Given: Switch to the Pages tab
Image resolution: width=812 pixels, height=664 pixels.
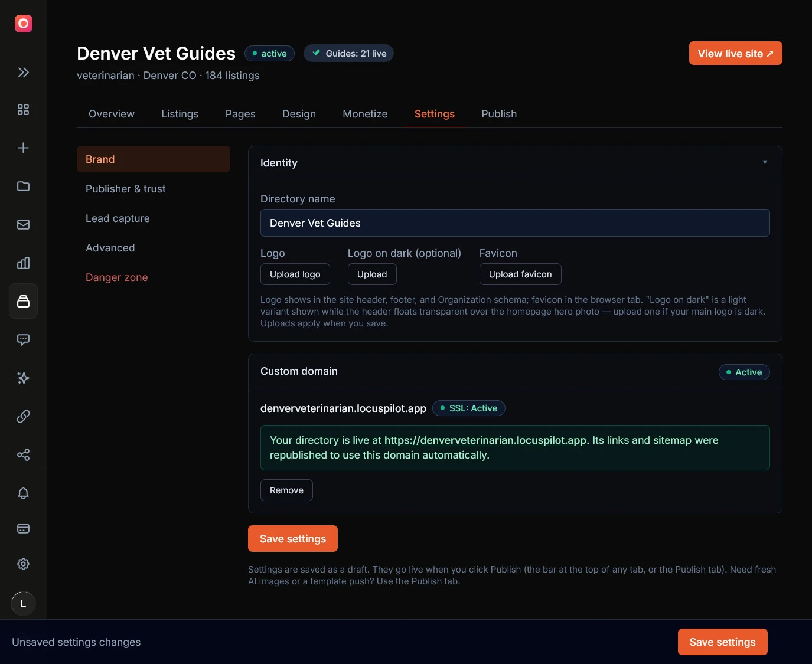Looking at the screenshot, I should (240, 114).
